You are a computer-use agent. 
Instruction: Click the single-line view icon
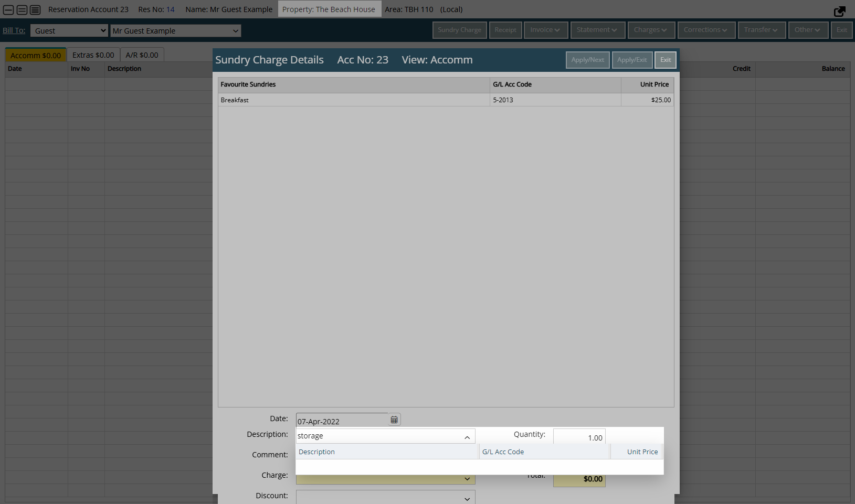click(8, 10)
